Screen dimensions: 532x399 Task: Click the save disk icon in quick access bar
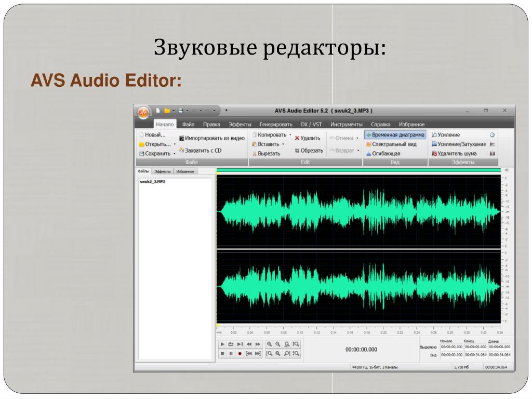pyautogui.click(x=181, y=111)
